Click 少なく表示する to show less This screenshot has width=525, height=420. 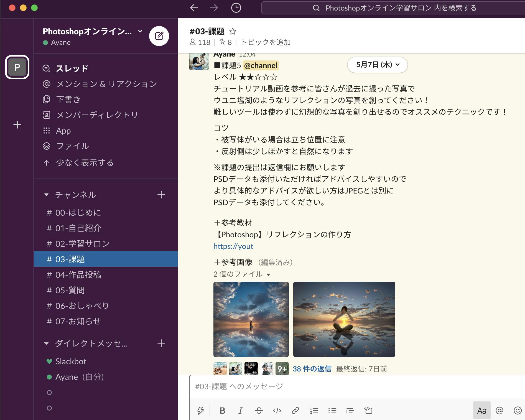(x=106, y=162)
